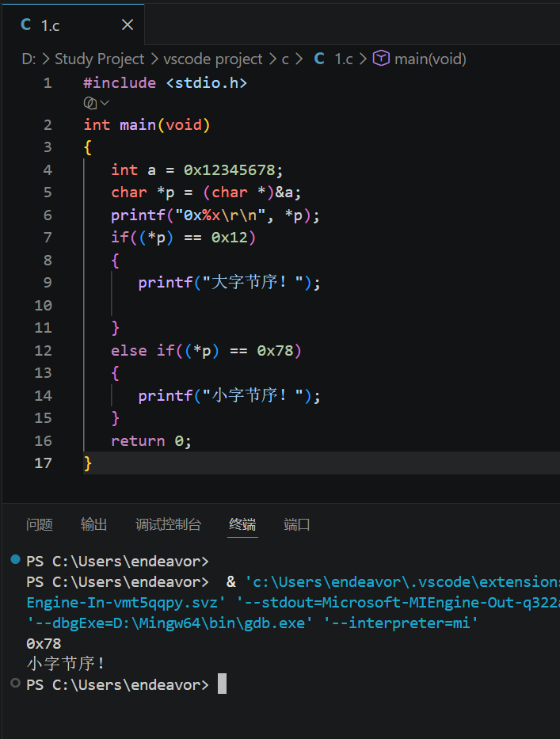560x739 pixels.
Task: Click the gray command decoration circle in terminal
Action: click(16, 683)
